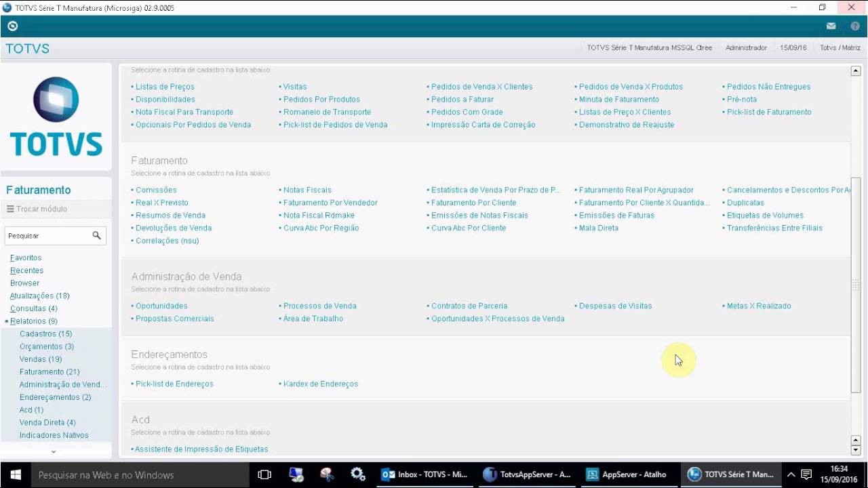Expand Atualizações (18) menu
Image resolution: width=868 pixels, height=488 pixels.
pos(39,296)
